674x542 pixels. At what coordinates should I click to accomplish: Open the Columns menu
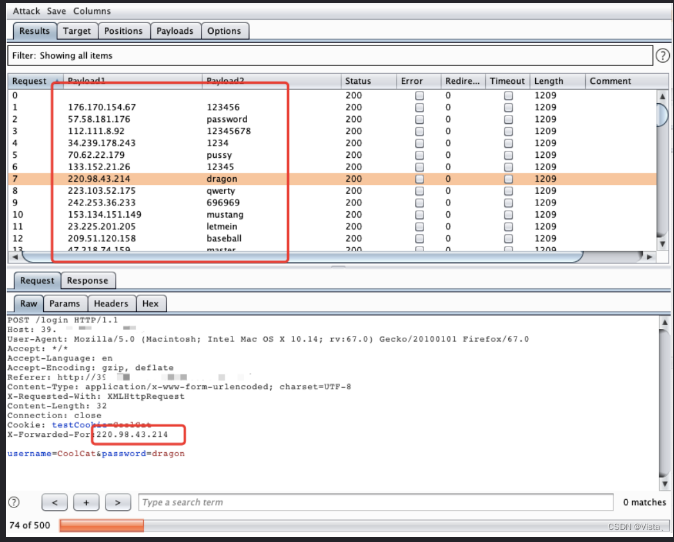[x=92, y=11]
